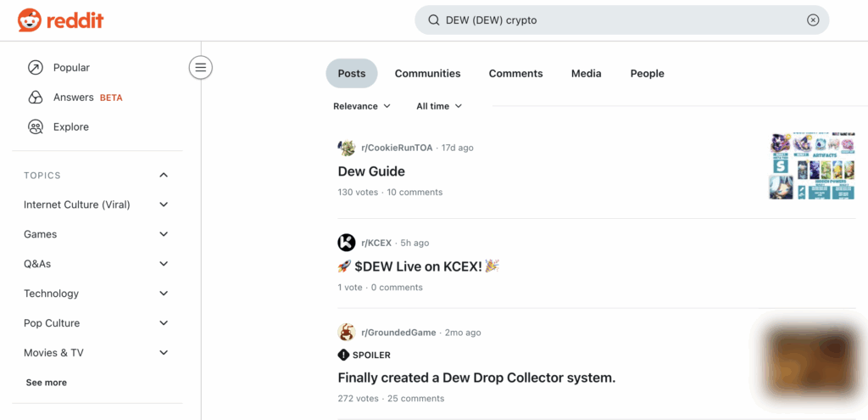Click r/CookieRunTOA community avatar
The width and height of the screenshot is (868, 420).
[x=347, y=148]
